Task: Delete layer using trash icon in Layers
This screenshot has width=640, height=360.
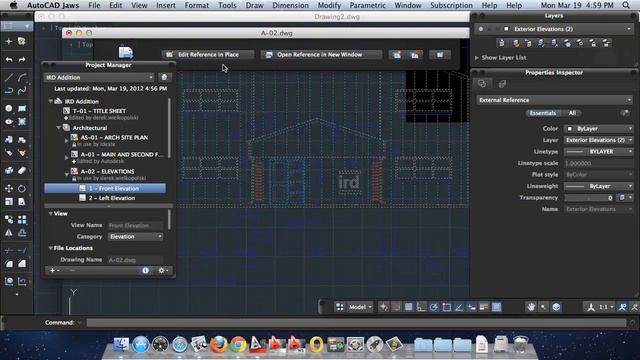Action: click(502, 43)
